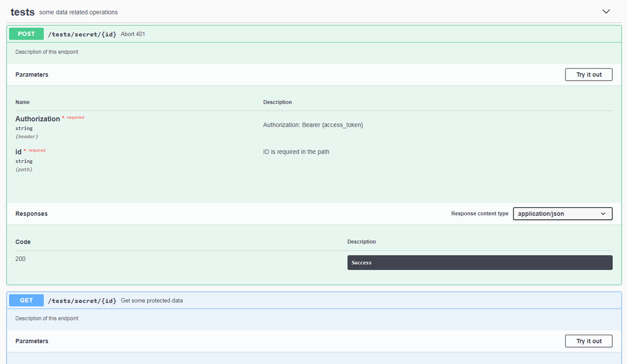The image size is (627, 364).
Task: Click the Responses section header
Action: 32,213
